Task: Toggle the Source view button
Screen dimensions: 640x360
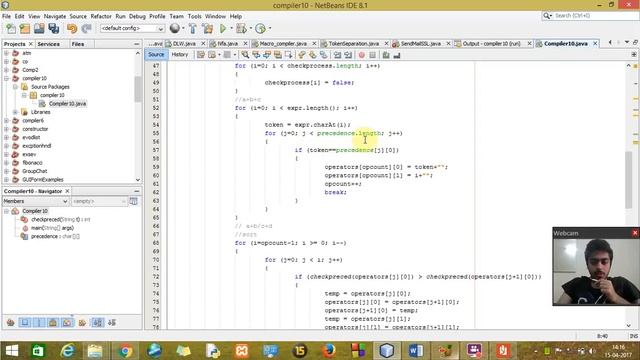Action: [156, 55]
